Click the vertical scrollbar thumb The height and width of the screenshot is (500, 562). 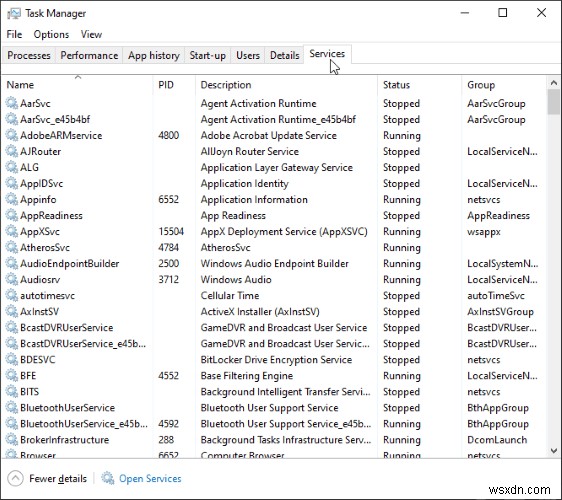[x=554, y=102]
